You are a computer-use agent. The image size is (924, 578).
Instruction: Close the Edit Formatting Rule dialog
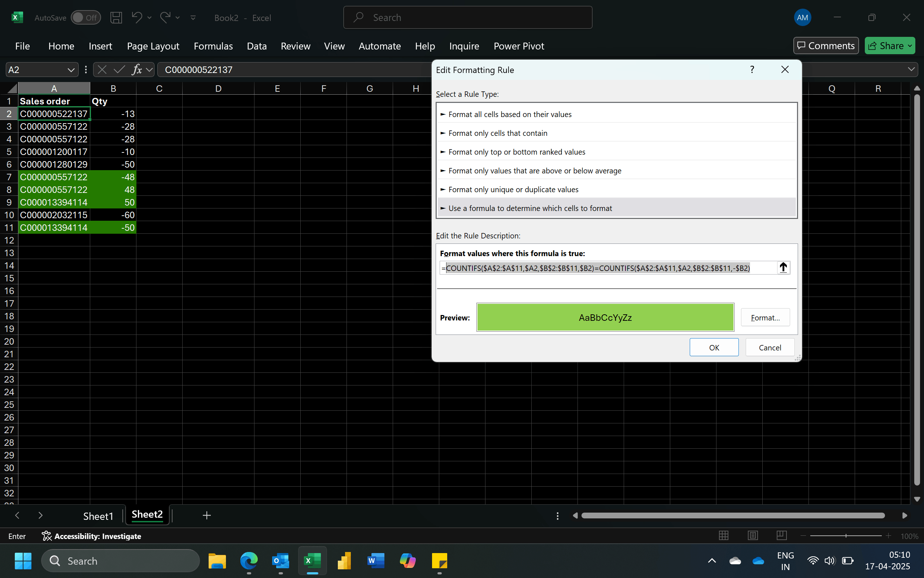click(x=785, y=70)
